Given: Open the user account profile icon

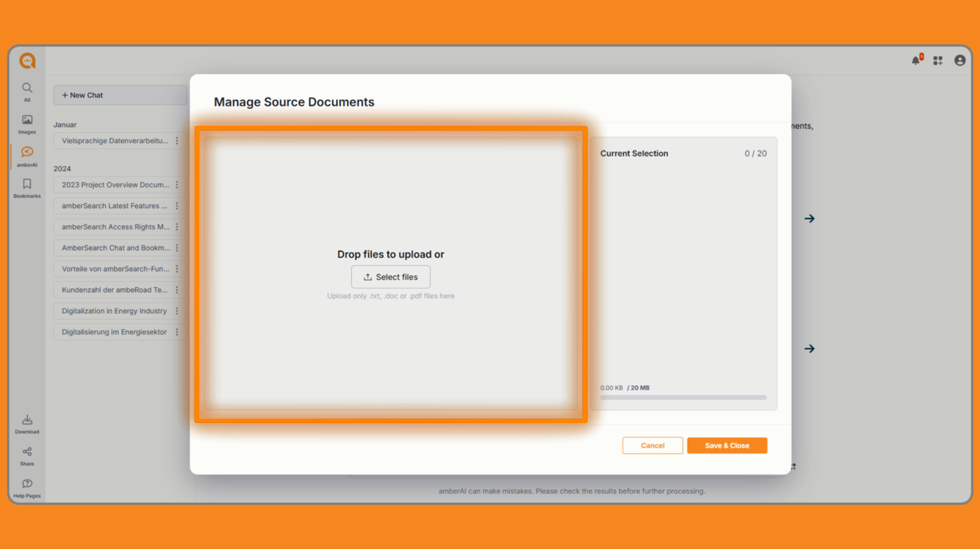Looking at the screenshot, I should pos(959,60).
